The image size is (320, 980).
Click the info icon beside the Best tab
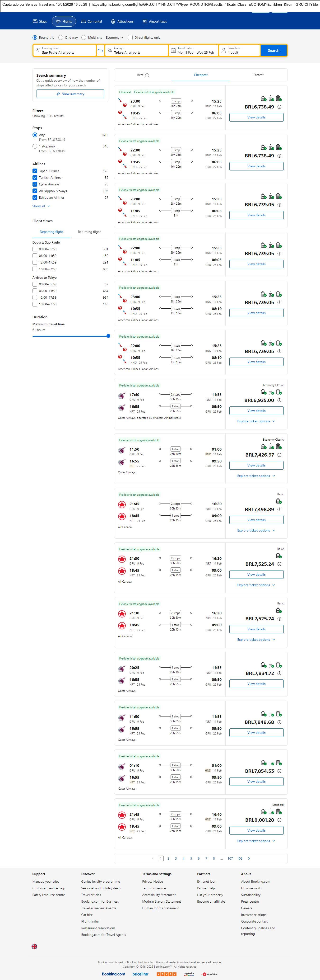[147, 75]
